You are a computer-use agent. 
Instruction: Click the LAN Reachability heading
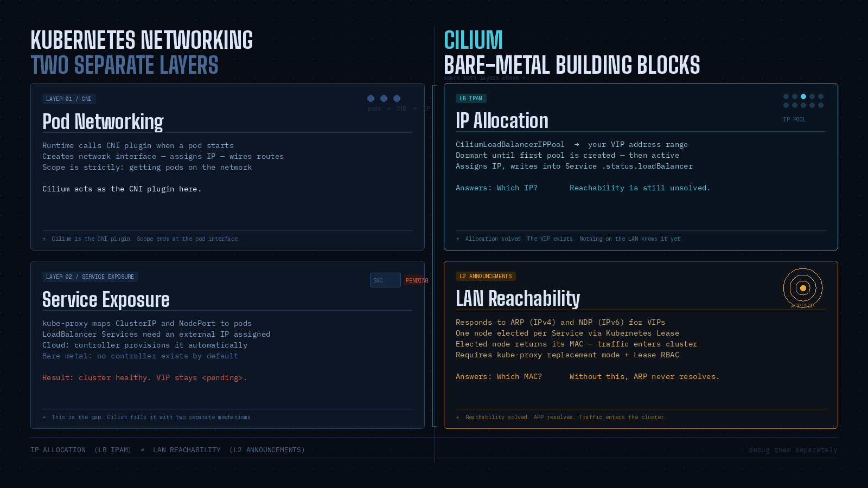(518, 298)
